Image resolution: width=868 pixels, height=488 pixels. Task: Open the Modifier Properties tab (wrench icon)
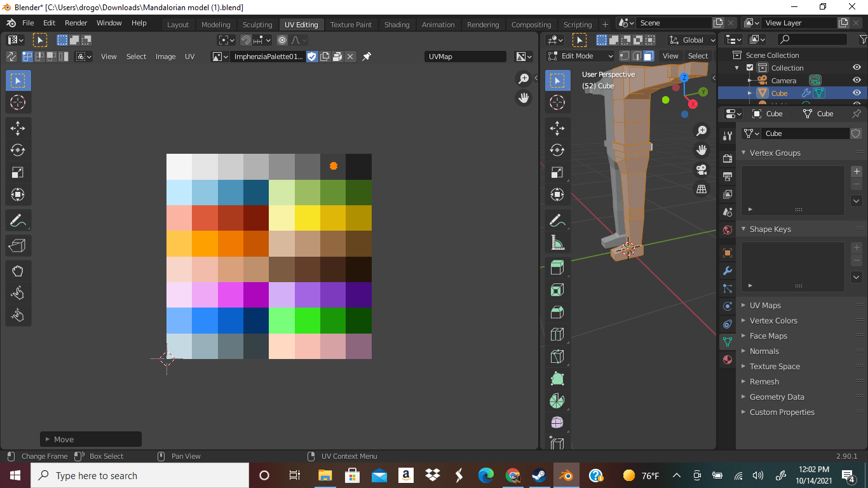tap(727, 271)
